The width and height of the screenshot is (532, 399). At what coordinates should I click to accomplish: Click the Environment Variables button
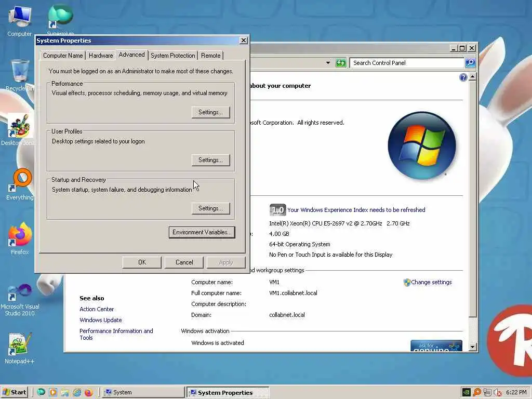tap(202, 232)
